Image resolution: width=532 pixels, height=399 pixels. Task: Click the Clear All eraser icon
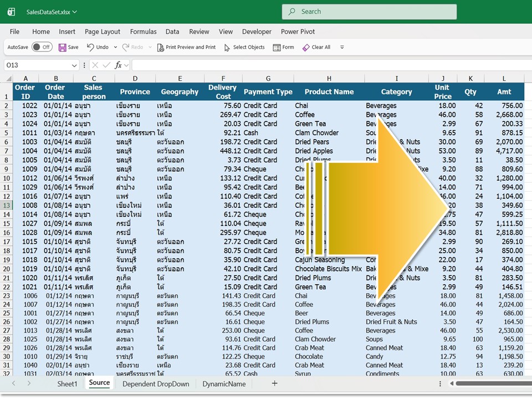click(306, 48)
